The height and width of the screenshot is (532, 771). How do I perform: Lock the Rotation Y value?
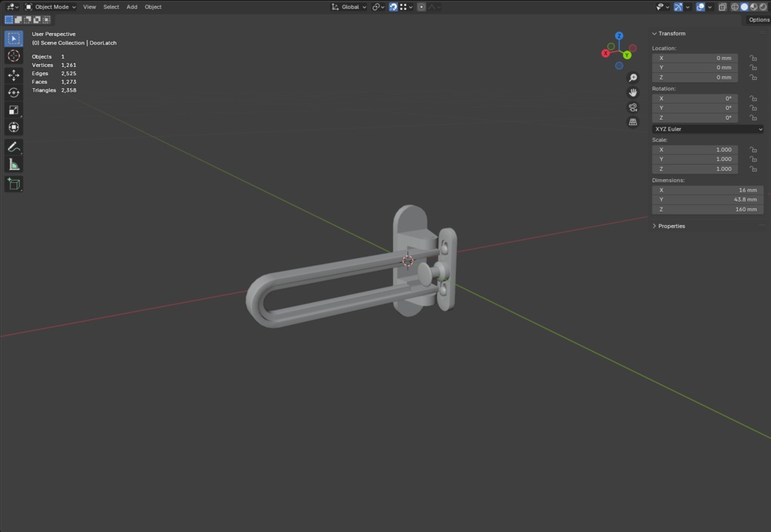pos(753,108)
